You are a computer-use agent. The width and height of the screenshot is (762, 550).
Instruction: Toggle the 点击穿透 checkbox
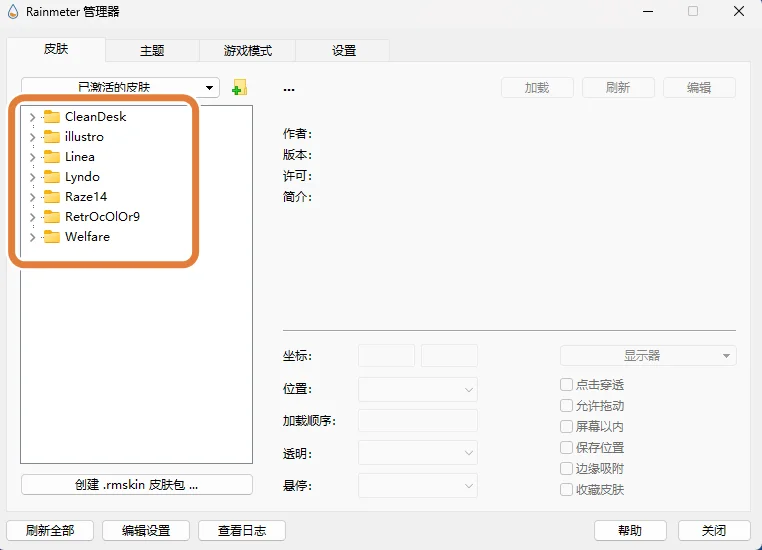coord(566,385)
